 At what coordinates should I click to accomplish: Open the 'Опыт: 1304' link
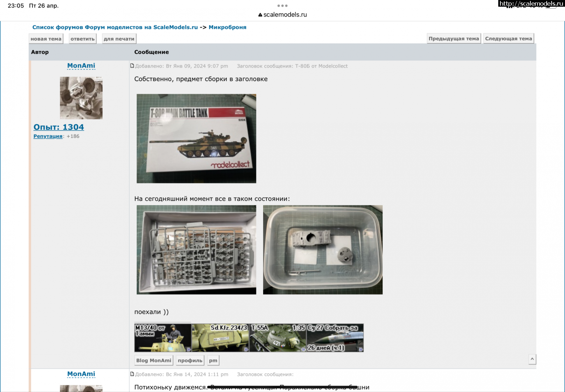[59, 127]
